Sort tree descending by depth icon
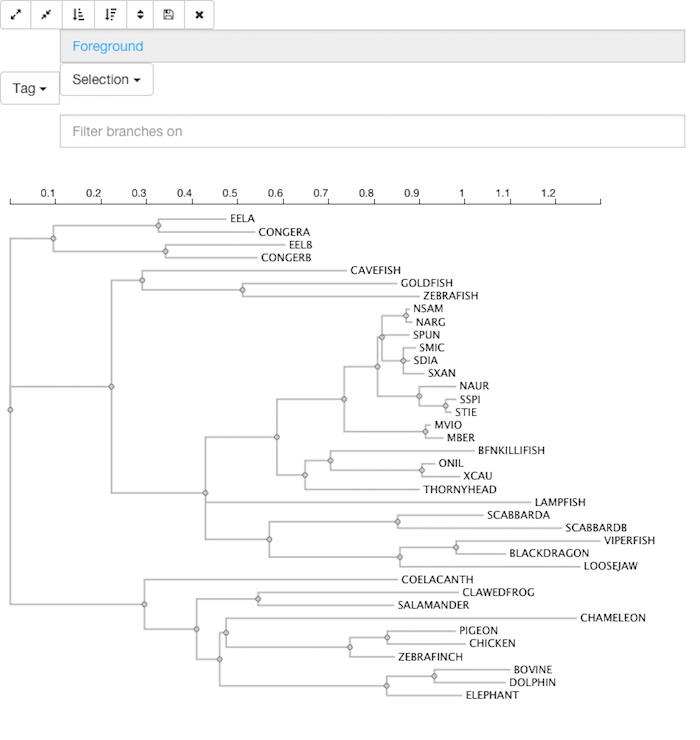This screenshot has width=700, height=740. (x=110, y=15)
